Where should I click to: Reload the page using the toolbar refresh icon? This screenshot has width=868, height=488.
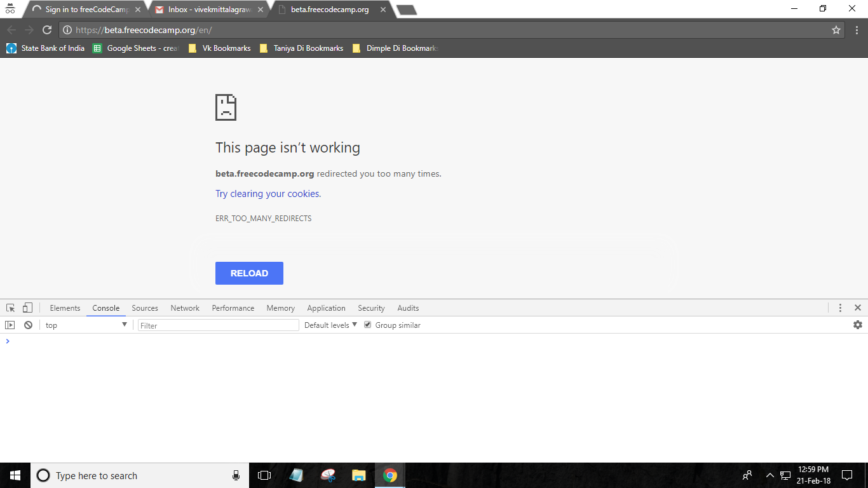click(x=47, y=30)
